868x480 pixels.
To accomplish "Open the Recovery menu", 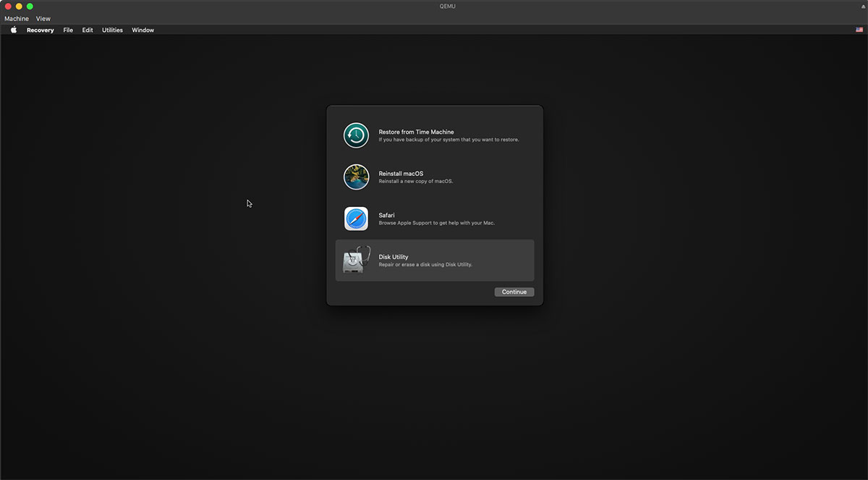I will point(40,30).
